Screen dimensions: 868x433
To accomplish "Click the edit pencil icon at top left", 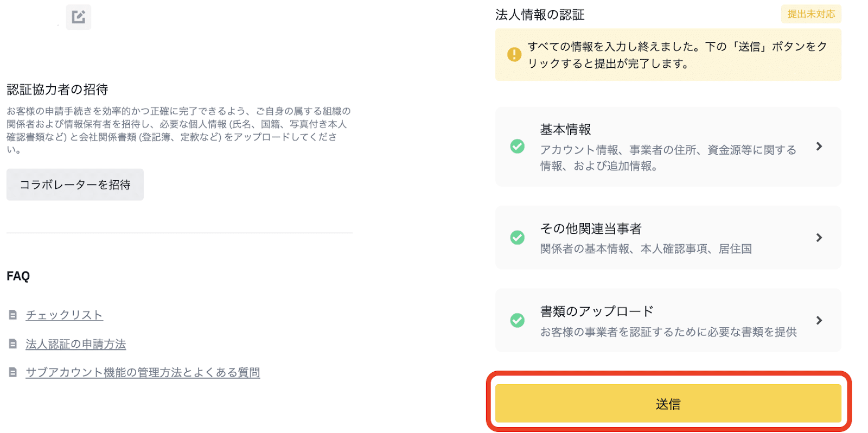I will (79, 17).
